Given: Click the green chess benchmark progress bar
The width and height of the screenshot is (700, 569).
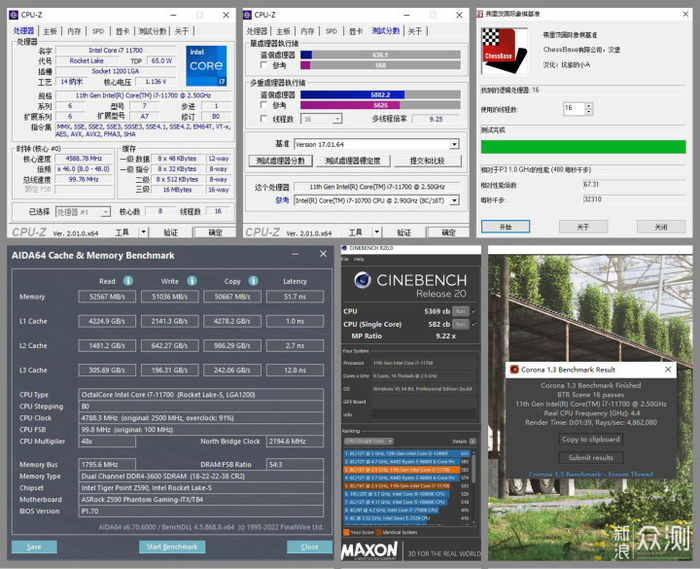Looking at the screenshot, I should [x=582, y=147].
